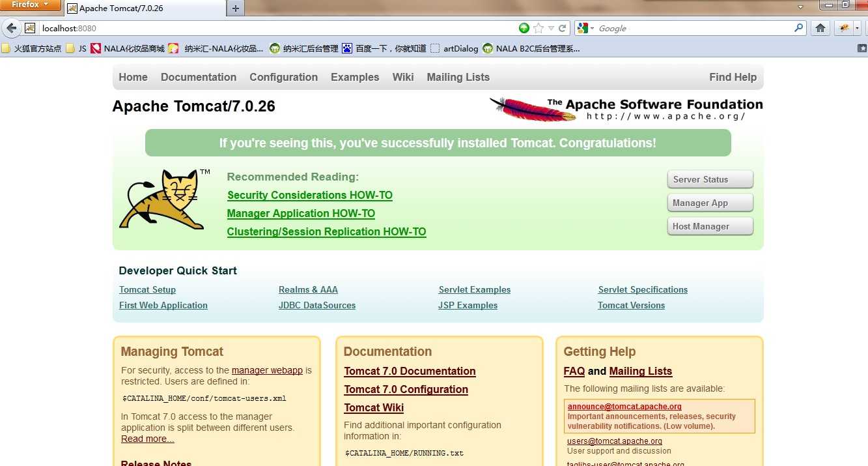Start search with the magnifier icon

pyautogui.click(x=798, y=28)
